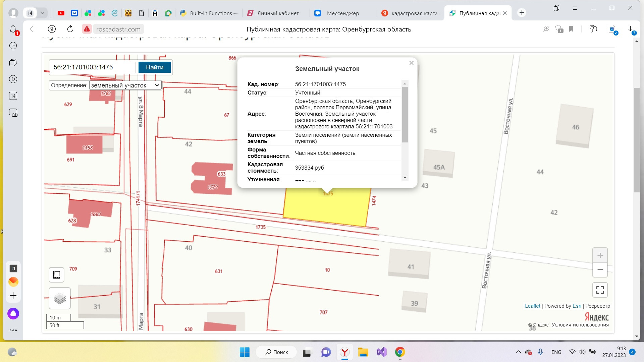The width and height of the screenshot is (644, 362).
Task: Open the Условия использования link
Action: coord(580,324)
